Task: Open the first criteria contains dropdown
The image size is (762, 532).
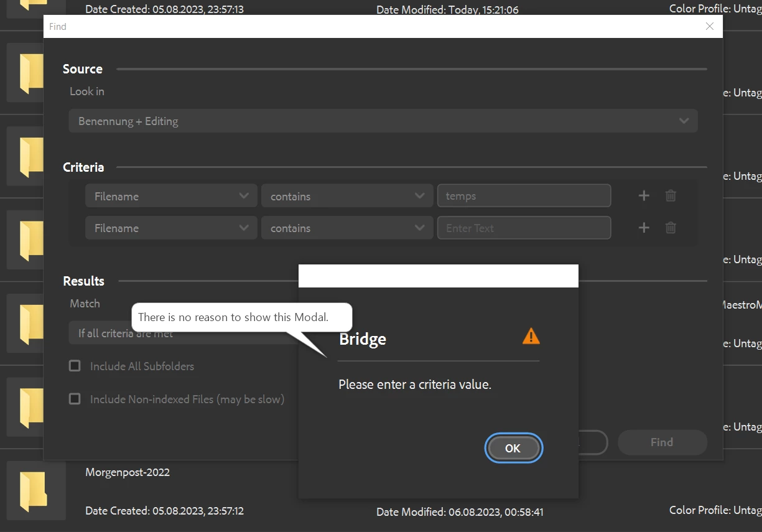Action: click(x=347, y=196)
